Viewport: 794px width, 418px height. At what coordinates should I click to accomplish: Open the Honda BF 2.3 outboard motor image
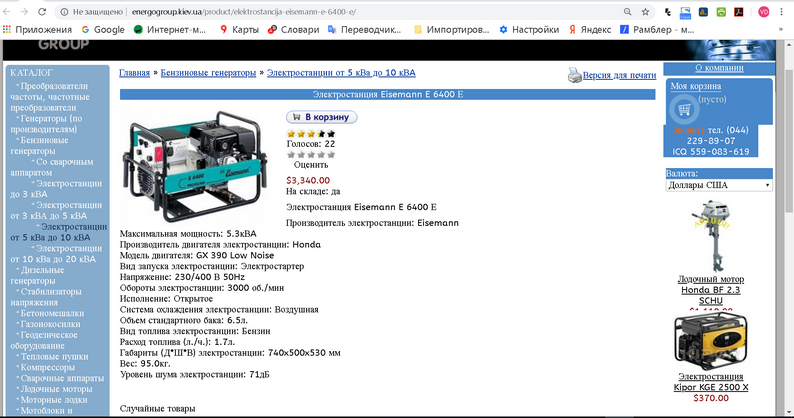click(x=711, y=236)
